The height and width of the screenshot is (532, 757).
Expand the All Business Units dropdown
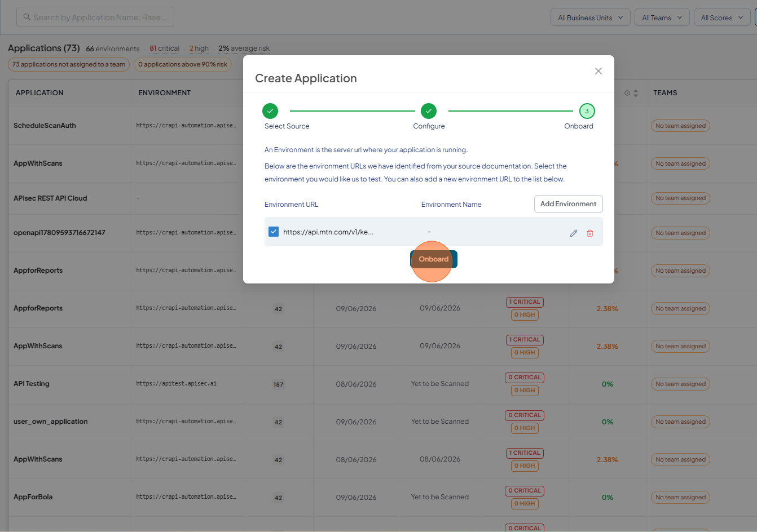pos(591,17)
